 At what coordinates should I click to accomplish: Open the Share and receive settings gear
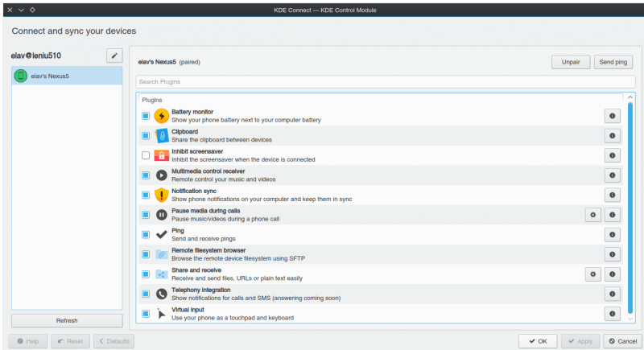tap(593, 274)
